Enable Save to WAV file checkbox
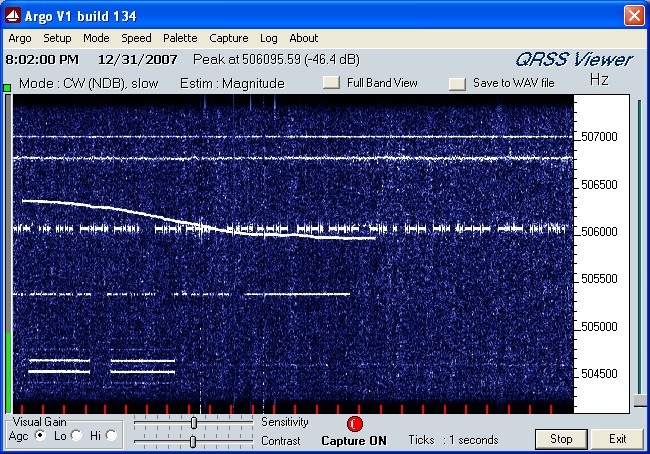650x454 pixels. pos(457,83)
